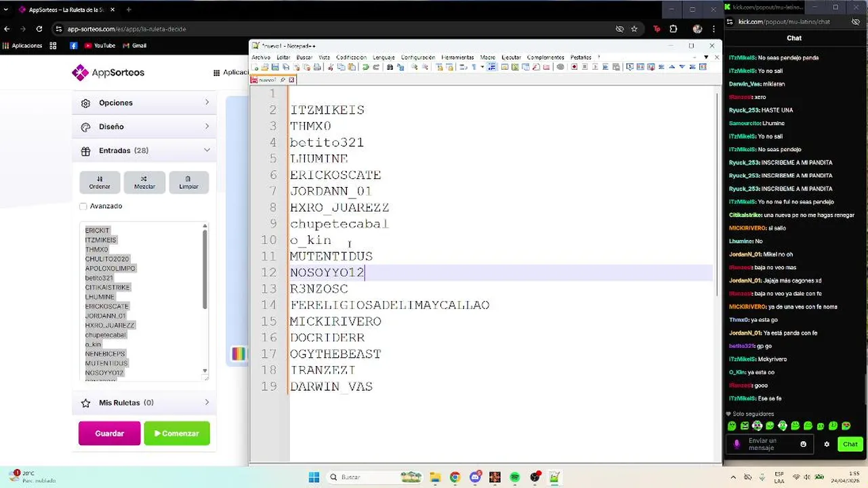This screenshot has height=488, width=868.
Task: Click the green Chat send button
Action: tap(850, 445)
